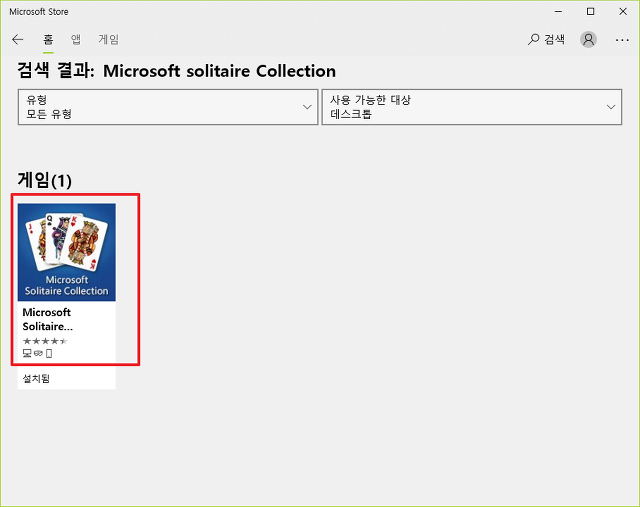Click the PC device compatibility icon

27,353
